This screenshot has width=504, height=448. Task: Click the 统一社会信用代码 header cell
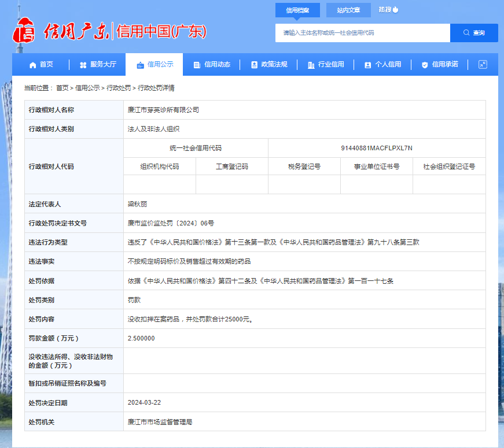coord(196,148)
